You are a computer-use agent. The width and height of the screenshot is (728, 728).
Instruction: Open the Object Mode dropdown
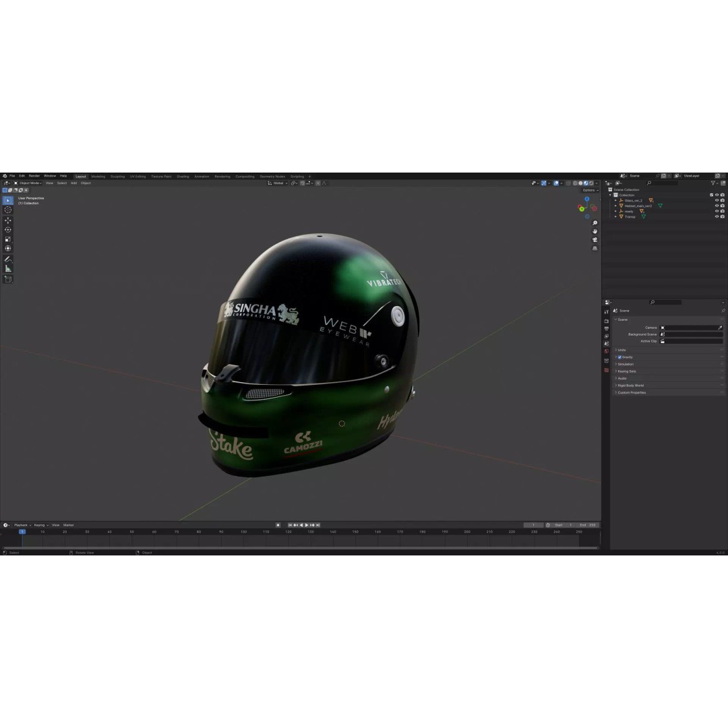click(x=28, y=183)
